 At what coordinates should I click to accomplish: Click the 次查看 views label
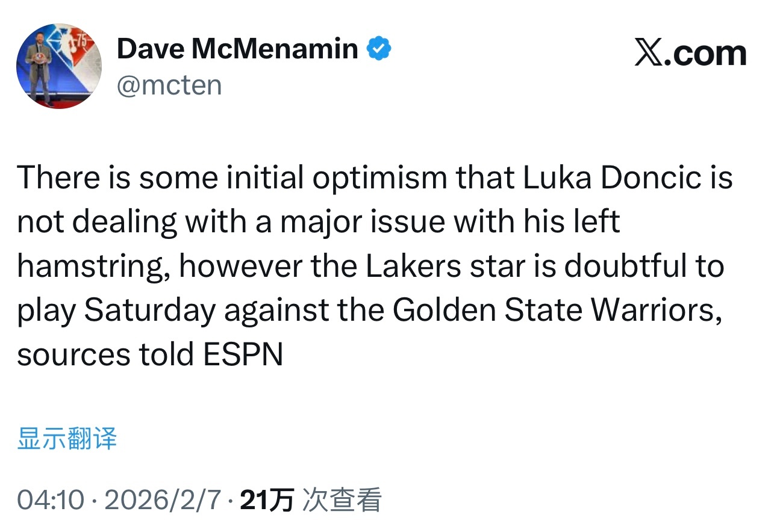[342, 500]
